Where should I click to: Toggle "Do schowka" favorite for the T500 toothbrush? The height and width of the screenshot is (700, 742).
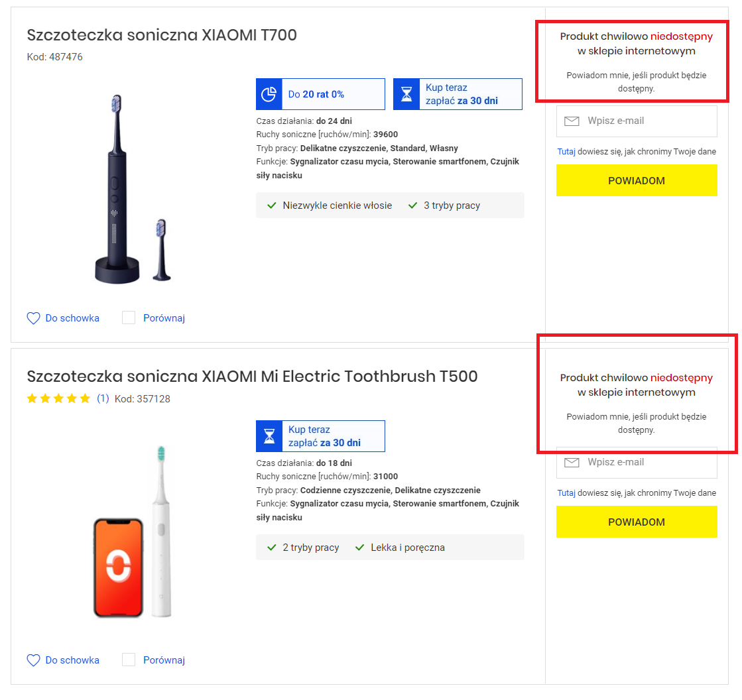[x=71, y=660]
